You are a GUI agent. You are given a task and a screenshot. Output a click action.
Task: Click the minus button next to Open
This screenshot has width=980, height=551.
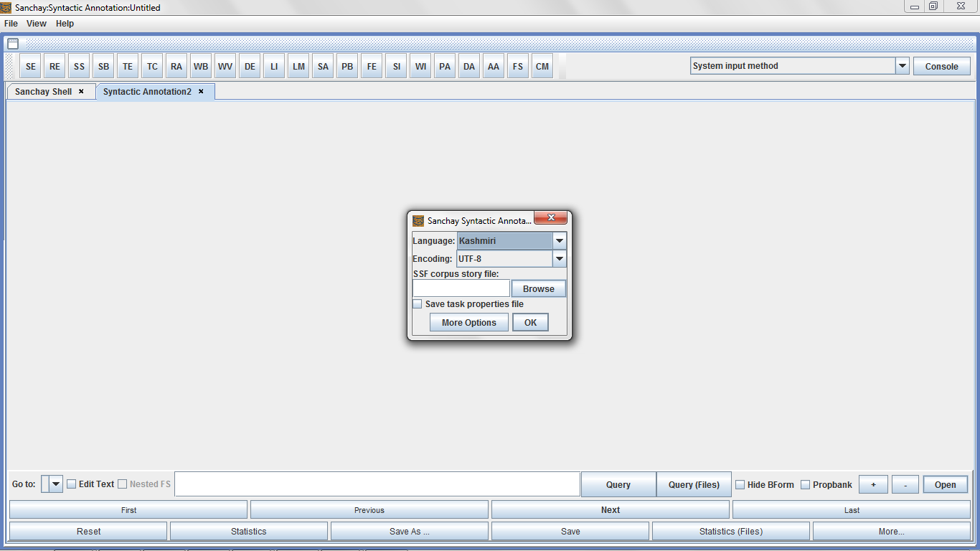[x=905, y=485]
